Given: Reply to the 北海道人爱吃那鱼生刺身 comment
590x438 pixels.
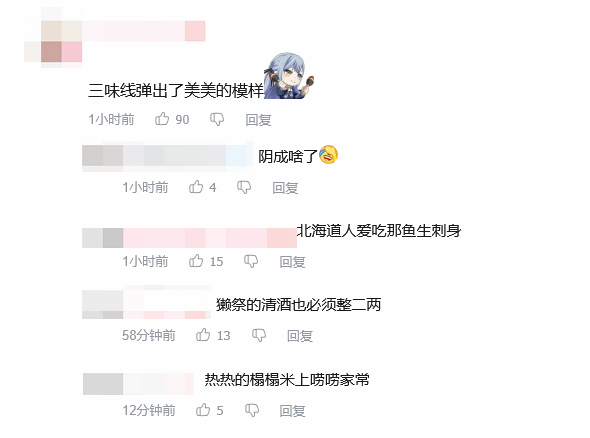Looking at the screenshot, I should [x=292, y=262].
